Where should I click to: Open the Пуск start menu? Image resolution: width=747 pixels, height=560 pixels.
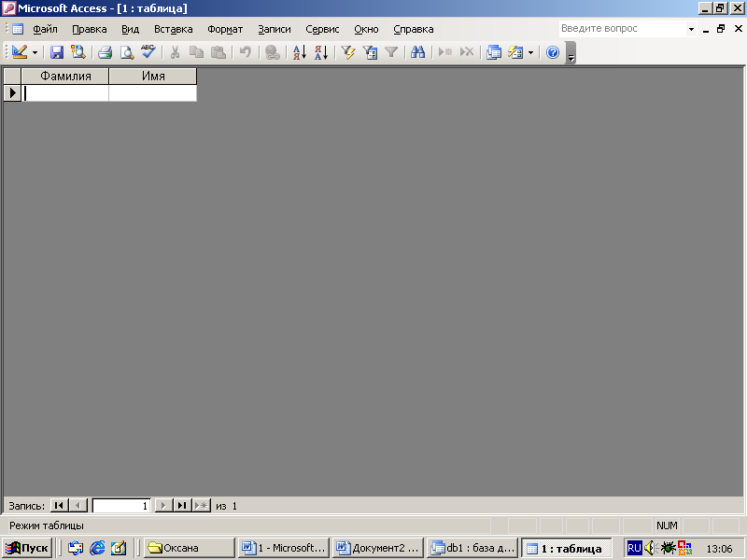pos(27,548)
